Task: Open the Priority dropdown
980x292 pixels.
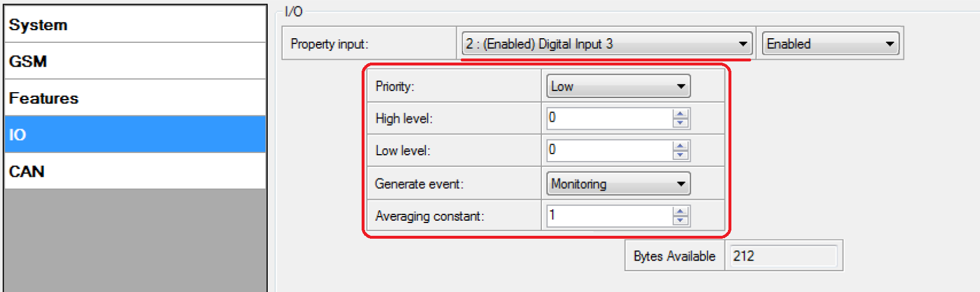Action: [x=618, y=86]
